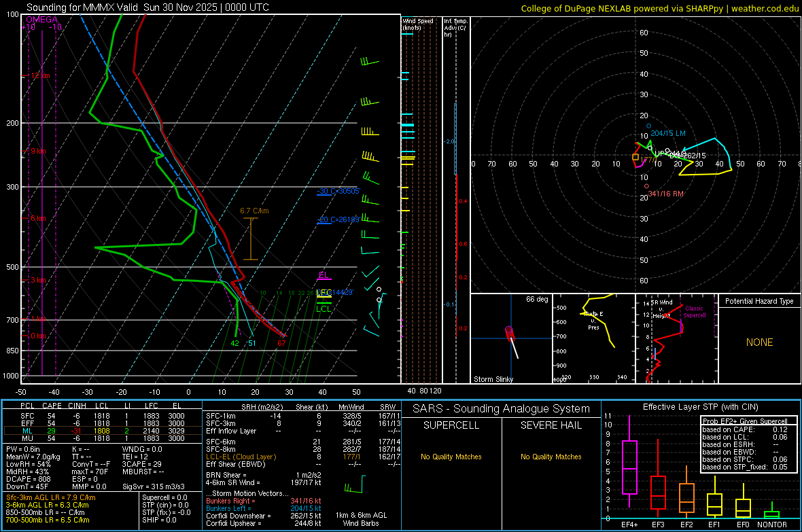Click the Bunkers Right mover marker on hodograph

(x=646, y=187)
